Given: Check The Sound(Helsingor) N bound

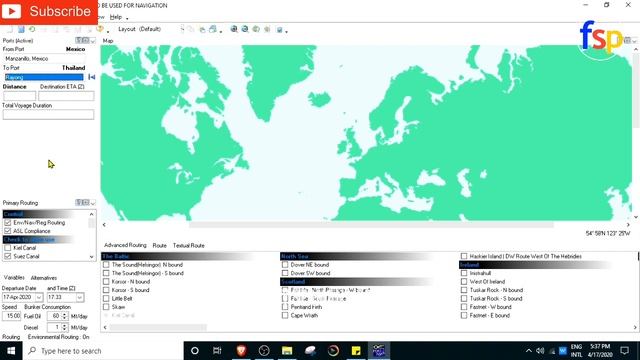Looking at the screenshot, I should point(106,265).
